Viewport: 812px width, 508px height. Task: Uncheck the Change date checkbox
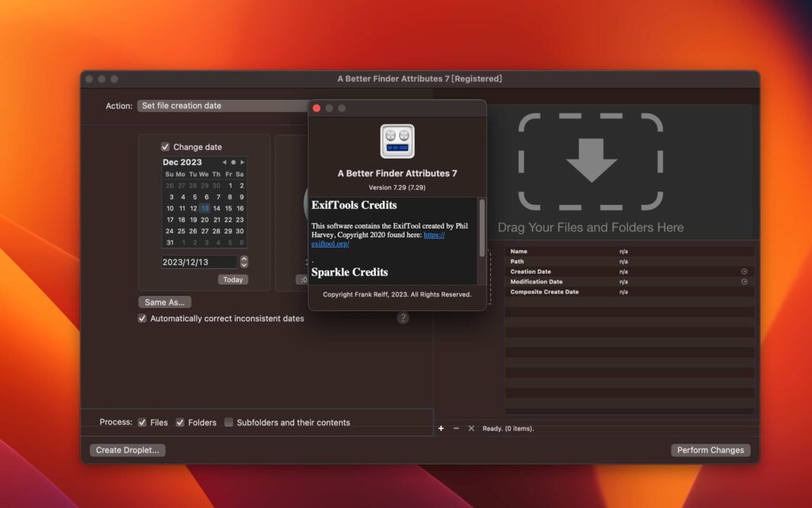click(x=165, y=147)
